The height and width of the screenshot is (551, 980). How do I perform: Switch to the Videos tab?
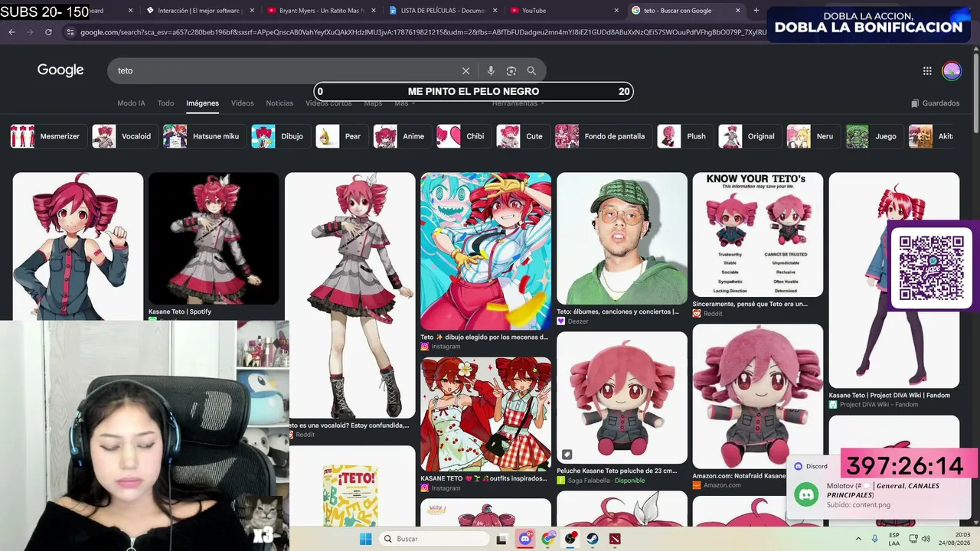242,103
